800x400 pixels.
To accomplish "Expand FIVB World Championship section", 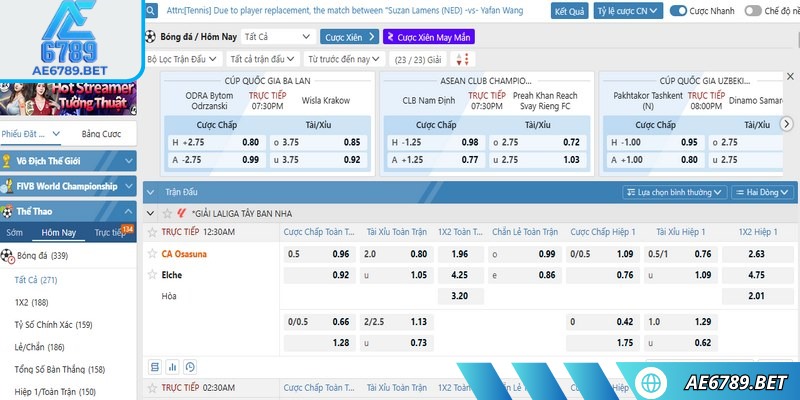I will (68, 186).
